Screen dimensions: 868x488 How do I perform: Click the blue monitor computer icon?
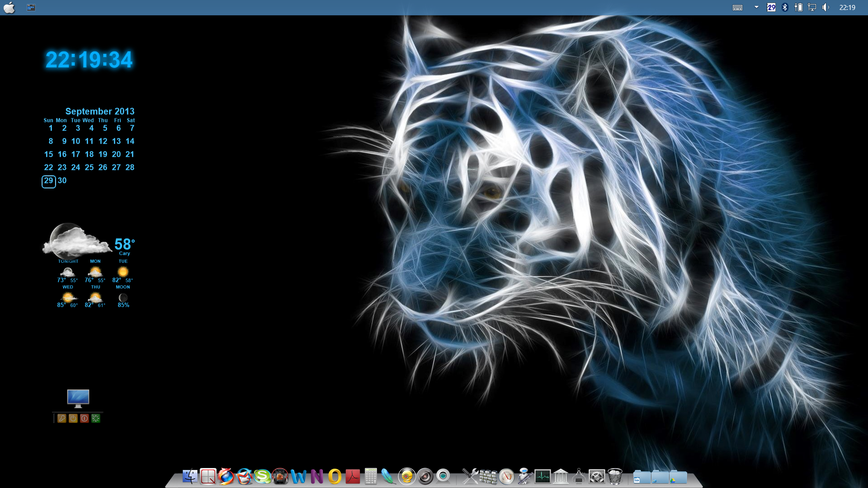(78, 399)
